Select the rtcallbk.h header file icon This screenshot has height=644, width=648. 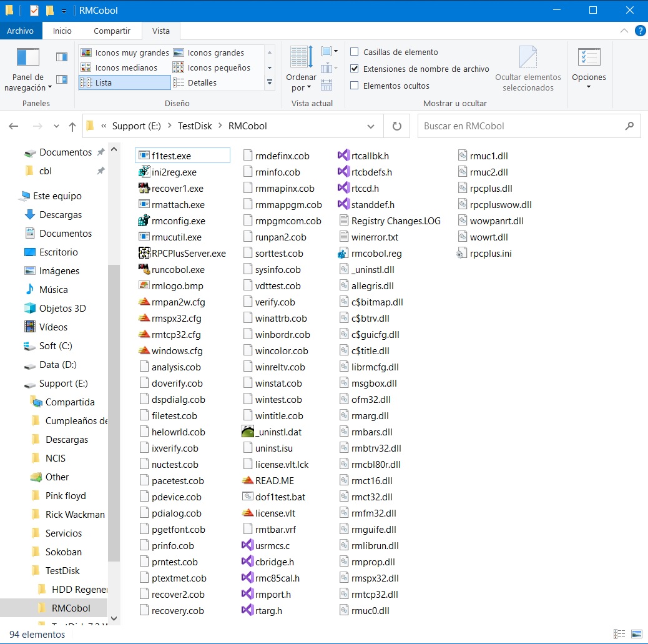click(x=344, y=156)
